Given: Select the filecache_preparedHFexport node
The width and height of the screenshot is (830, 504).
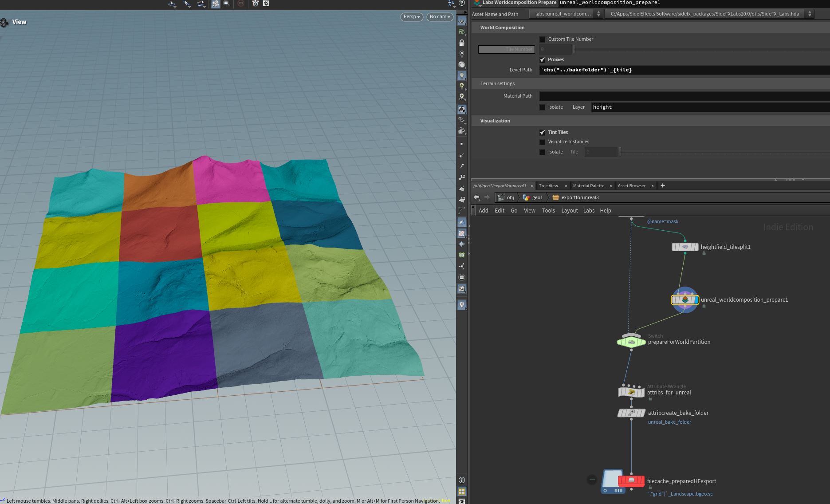Looking at the screenshot, I should point(631,481).
